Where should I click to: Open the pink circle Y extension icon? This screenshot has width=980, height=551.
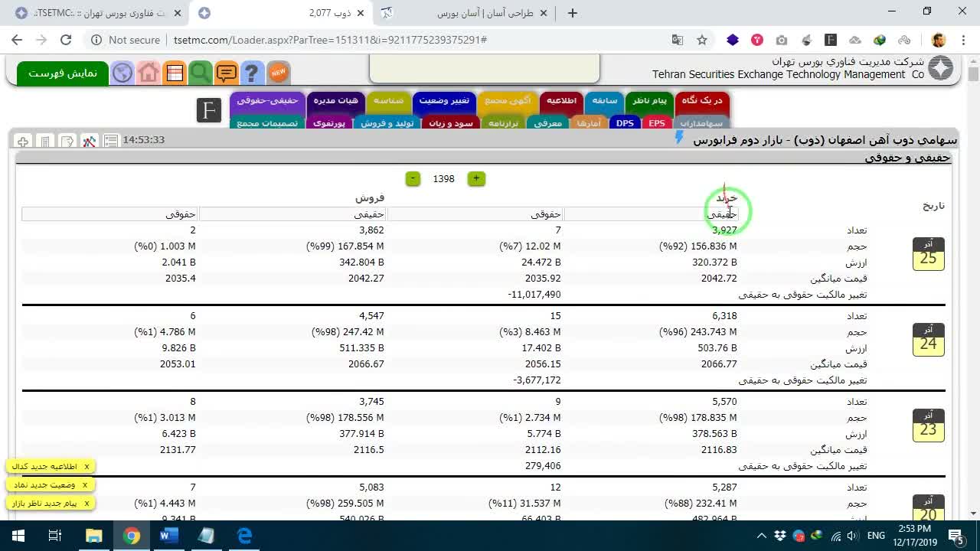click(757, 40)
